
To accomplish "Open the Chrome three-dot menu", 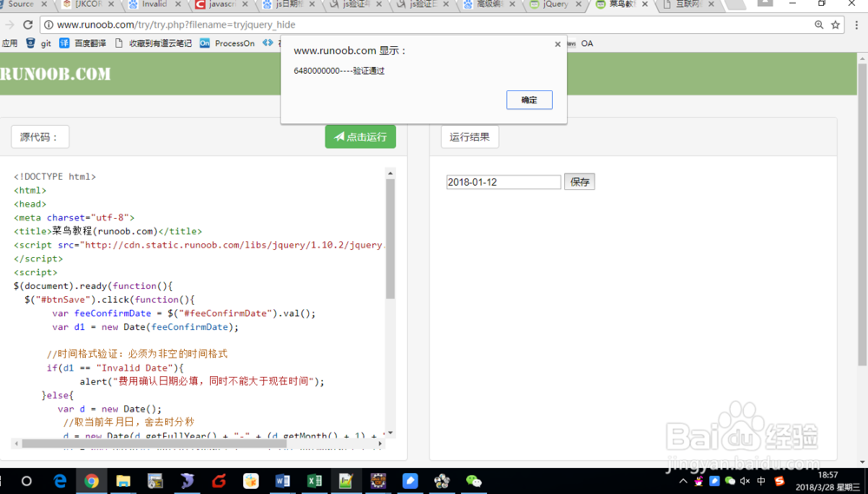I will pyautogui.click(x=857, y=24).
